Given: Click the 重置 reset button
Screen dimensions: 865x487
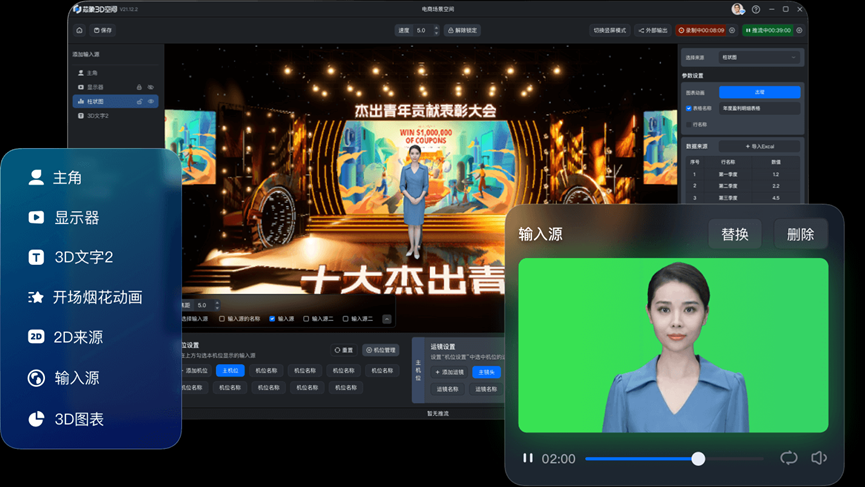Looking at the screenshot, I should pos(344,350).
